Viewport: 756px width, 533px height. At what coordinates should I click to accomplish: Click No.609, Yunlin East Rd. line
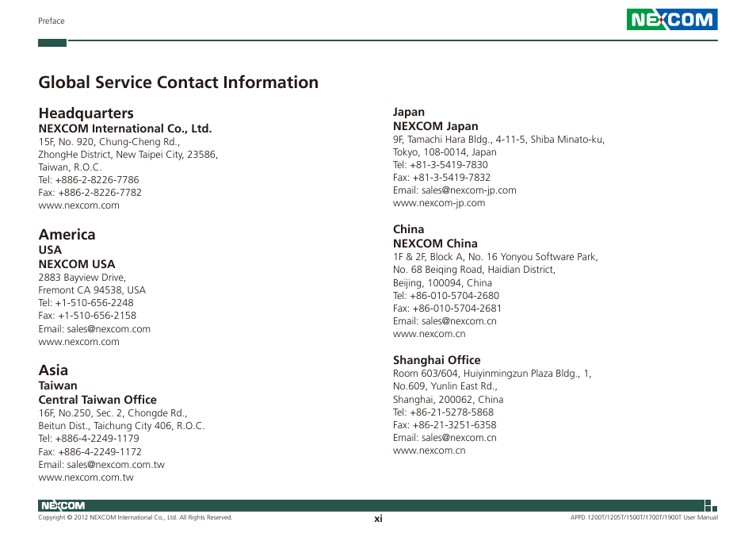[x=445, y=386]
